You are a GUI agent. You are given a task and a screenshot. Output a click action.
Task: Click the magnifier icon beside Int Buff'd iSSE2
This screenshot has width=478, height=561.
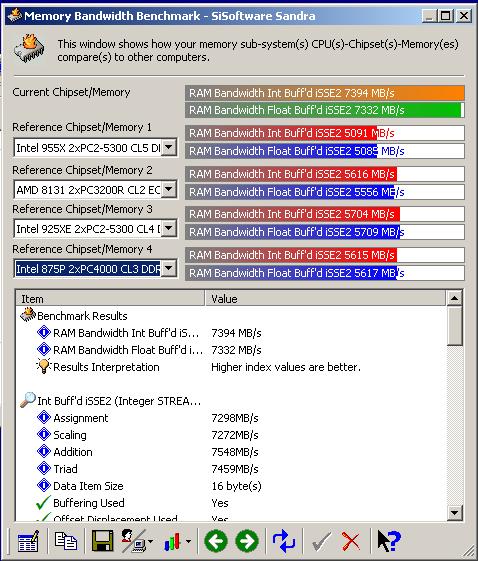[x=28, y=400]
